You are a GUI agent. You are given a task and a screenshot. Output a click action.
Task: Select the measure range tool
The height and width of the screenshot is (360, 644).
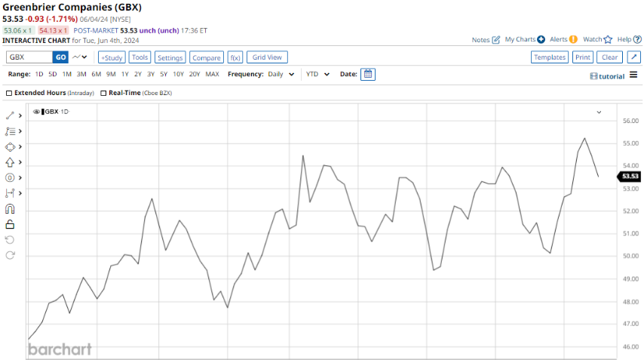10,193
